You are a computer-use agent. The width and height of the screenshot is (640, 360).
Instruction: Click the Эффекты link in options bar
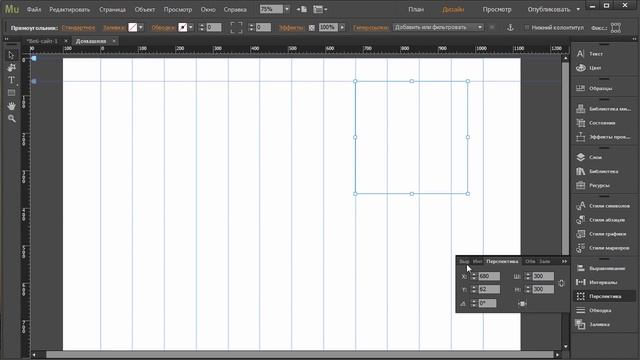291,28
